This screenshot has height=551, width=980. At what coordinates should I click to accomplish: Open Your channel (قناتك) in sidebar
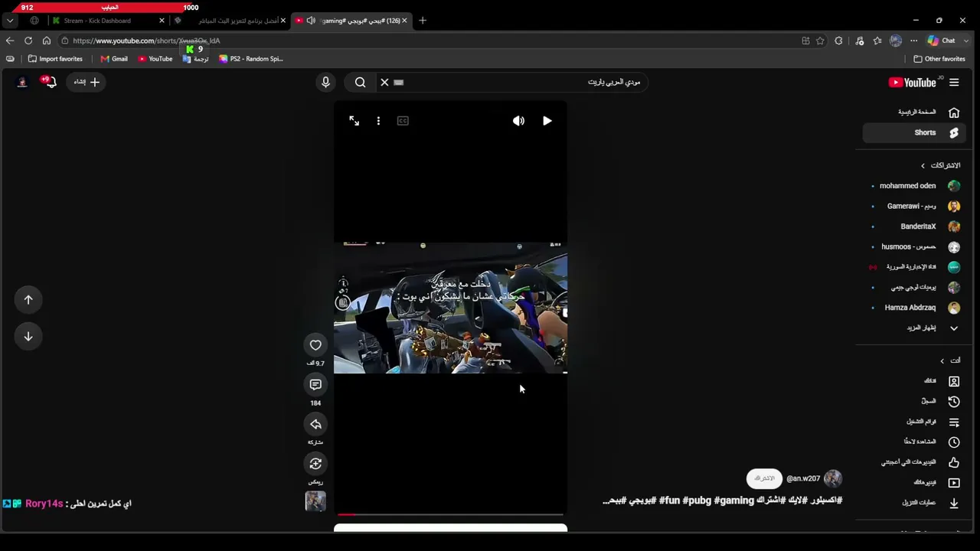[x=914, y=381]
